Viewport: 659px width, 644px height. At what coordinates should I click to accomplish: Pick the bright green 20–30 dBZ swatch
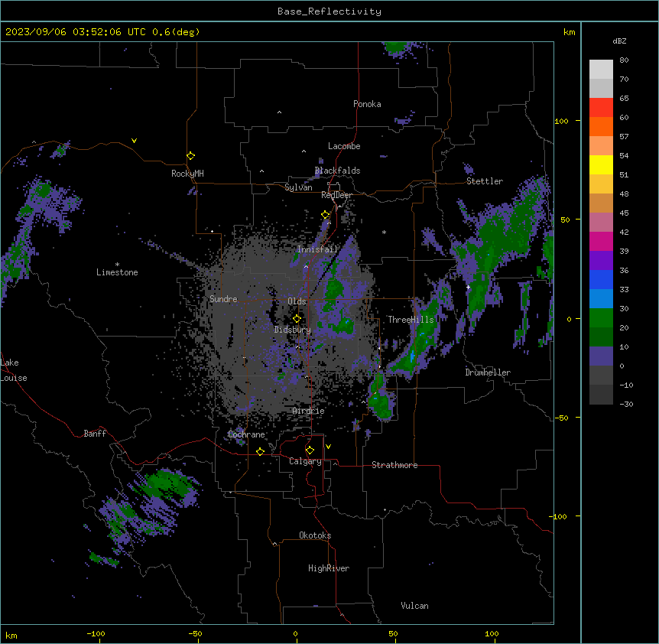tap(601, 318)
